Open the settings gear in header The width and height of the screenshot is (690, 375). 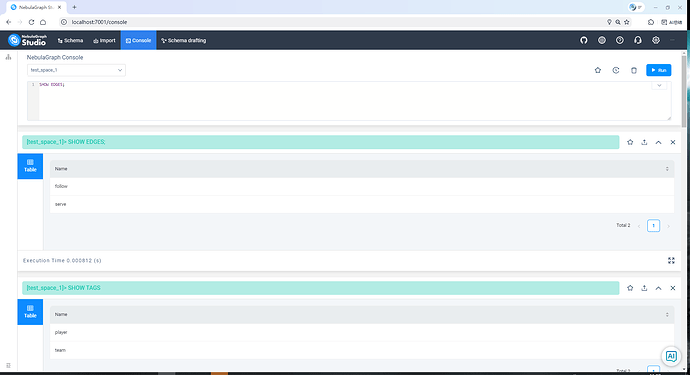pos(656,40)
